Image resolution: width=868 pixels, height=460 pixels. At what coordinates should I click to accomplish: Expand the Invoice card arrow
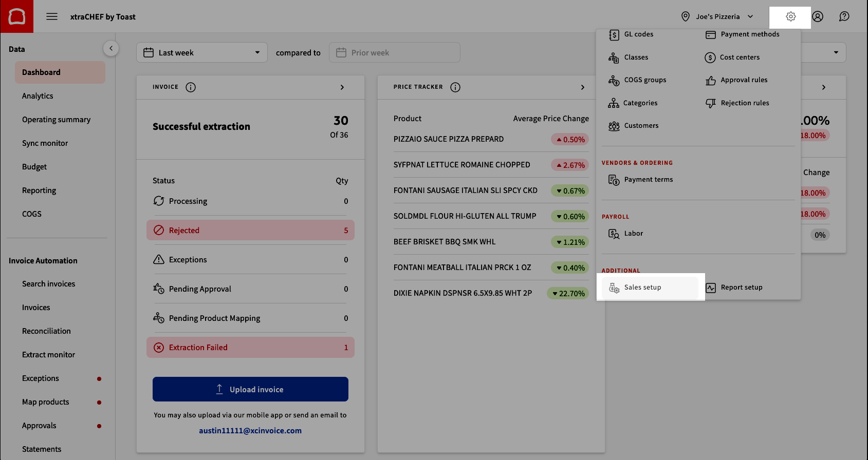point(342,87)
